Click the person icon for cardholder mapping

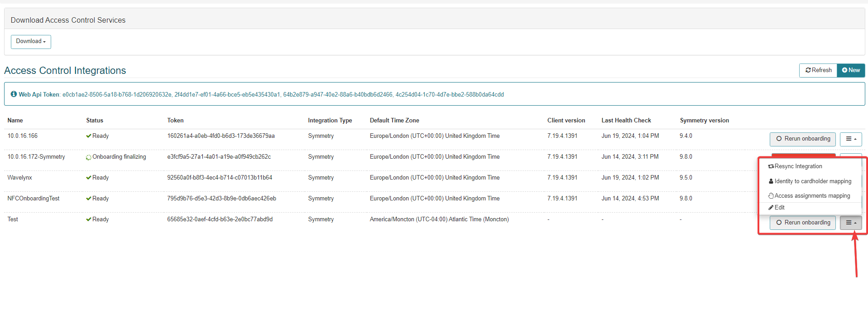pos(771,181)
